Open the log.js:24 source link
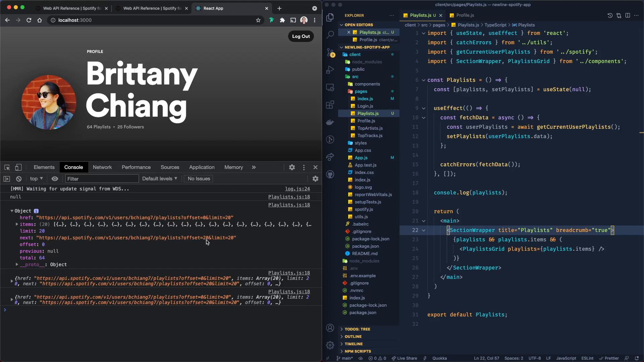Viewport: 644px width, 362px height. pos(297,189)
